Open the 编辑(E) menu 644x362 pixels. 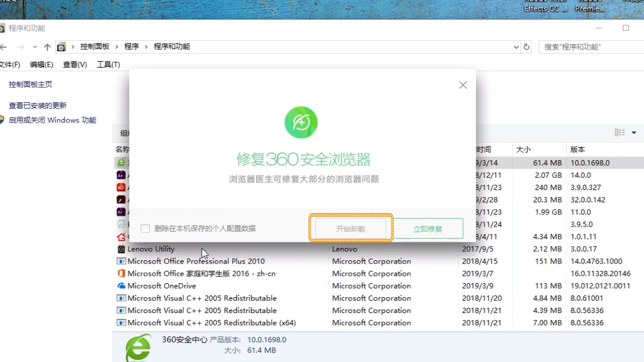point(42,64)
